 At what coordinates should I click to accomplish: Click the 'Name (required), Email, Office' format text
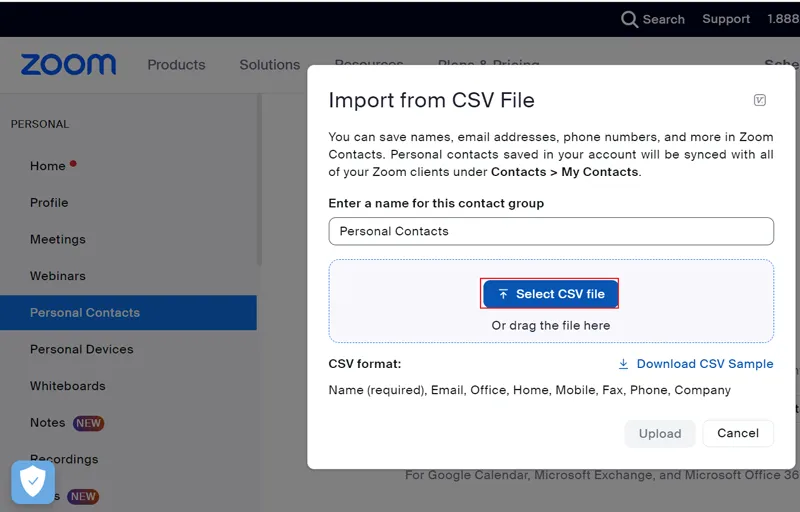(530, 390)
